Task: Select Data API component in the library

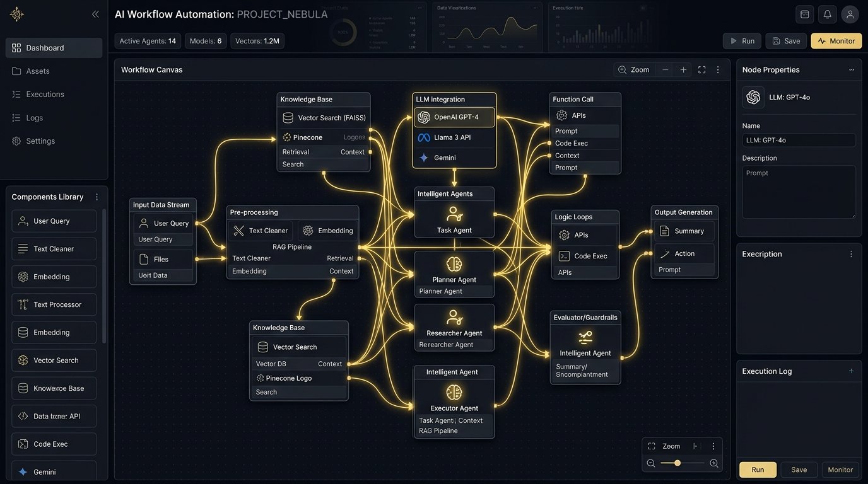Action: tap(54, 416)
